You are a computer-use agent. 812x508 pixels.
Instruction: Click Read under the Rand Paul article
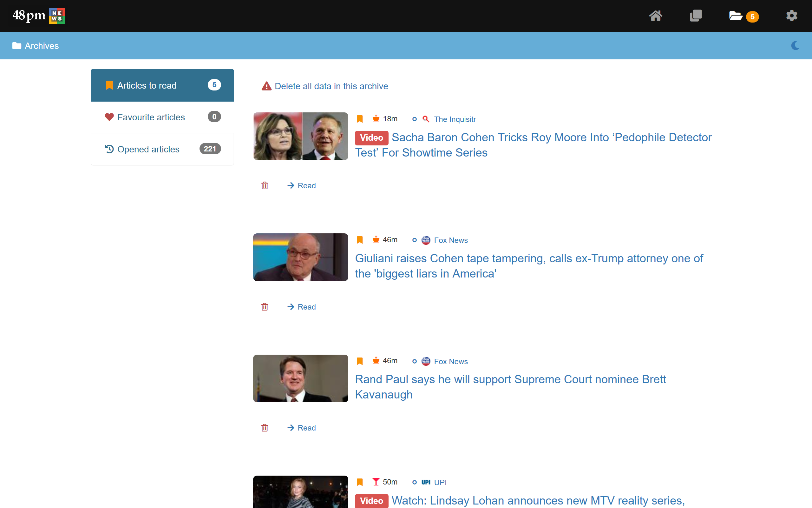pos(301,428)
